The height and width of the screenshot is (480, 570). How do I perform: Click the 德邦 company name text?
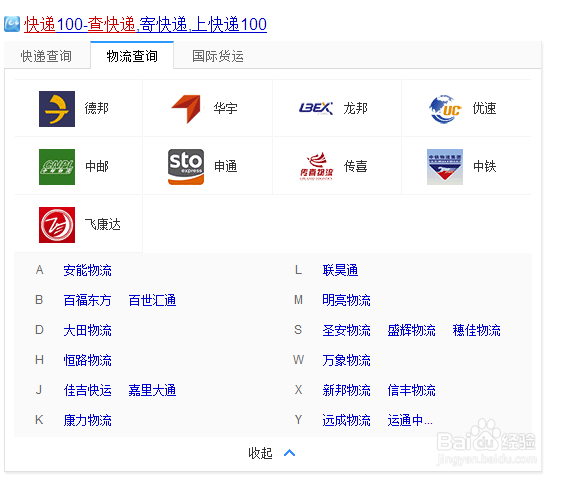click(97, 108)
